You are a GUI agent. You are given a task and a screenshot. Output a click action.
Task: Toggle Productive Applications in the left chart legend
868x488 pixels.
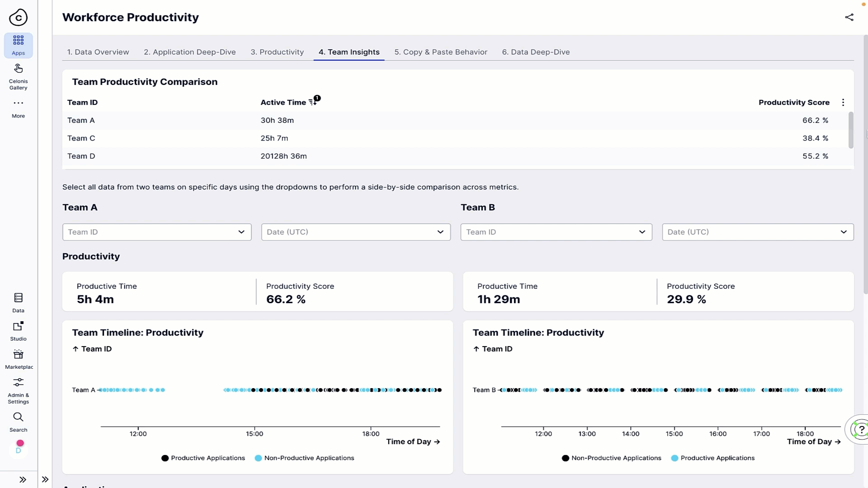[x=203, y=458]
